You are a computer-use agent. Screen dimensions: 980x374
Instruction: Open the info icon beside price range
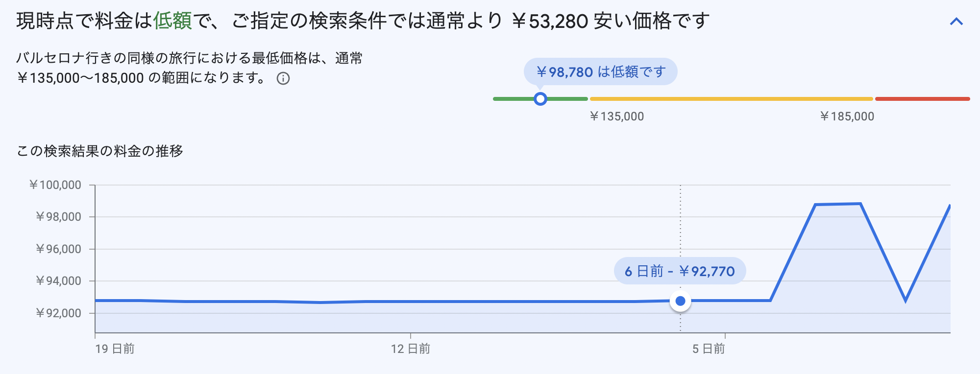click(x=283, y=79)
